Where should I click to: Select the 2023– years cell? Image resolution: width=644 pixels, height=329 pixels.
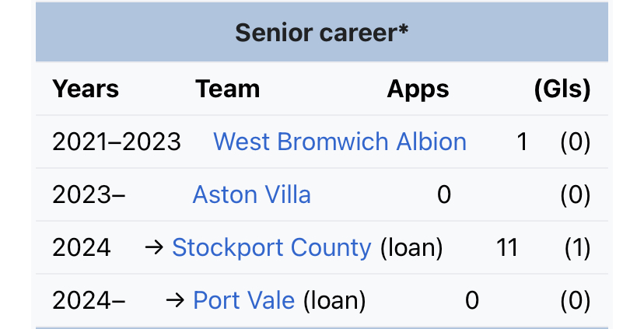click(x=89, y=194)
